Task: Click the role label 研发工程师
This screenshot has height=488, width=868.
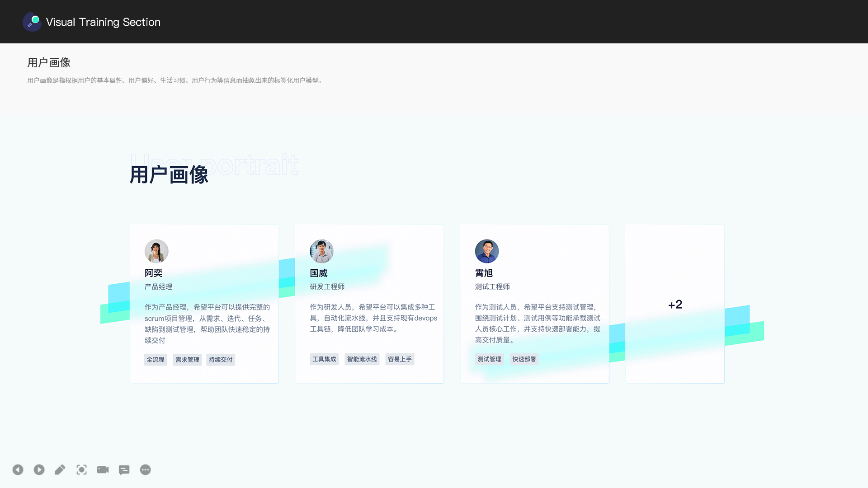Action: [327, 286]
